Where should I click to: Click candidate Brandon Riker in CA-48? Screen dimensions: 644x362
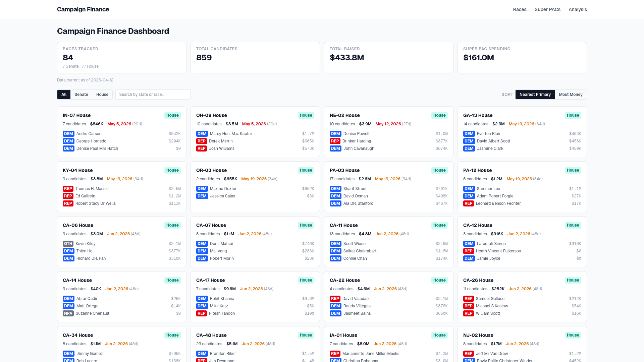(223, 354)
